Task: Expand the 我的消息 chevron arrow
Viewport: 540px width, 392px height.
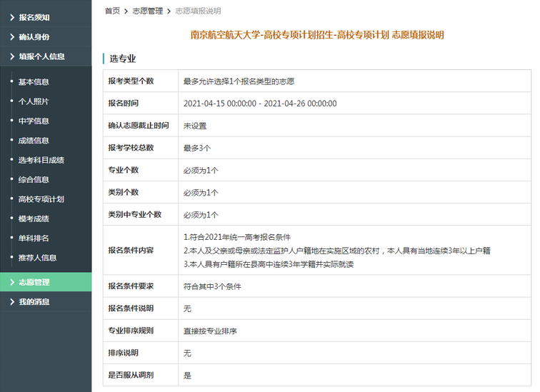Action: (12, 302)
